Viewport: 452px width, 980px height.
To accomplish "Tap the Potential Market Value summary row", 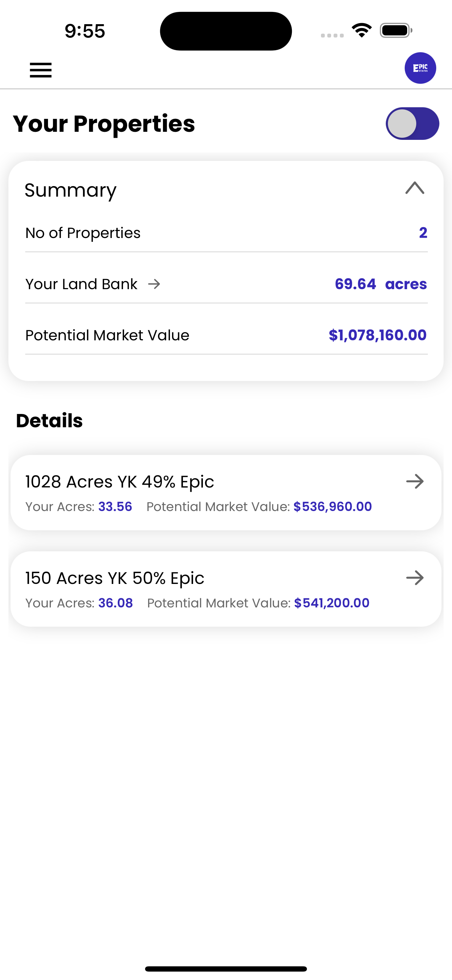I will click(x=226, y=335).
